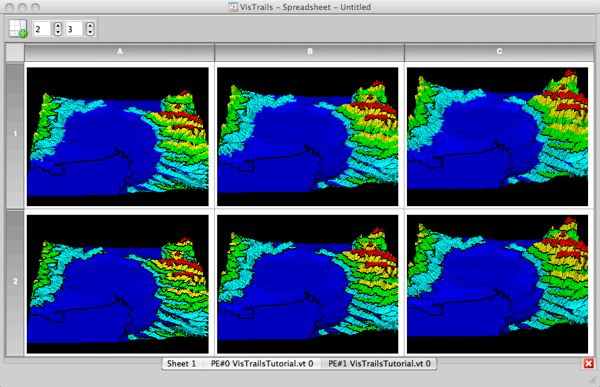Open the PE#1 VisTrailsTutorial.vt 0 tab

379,364
